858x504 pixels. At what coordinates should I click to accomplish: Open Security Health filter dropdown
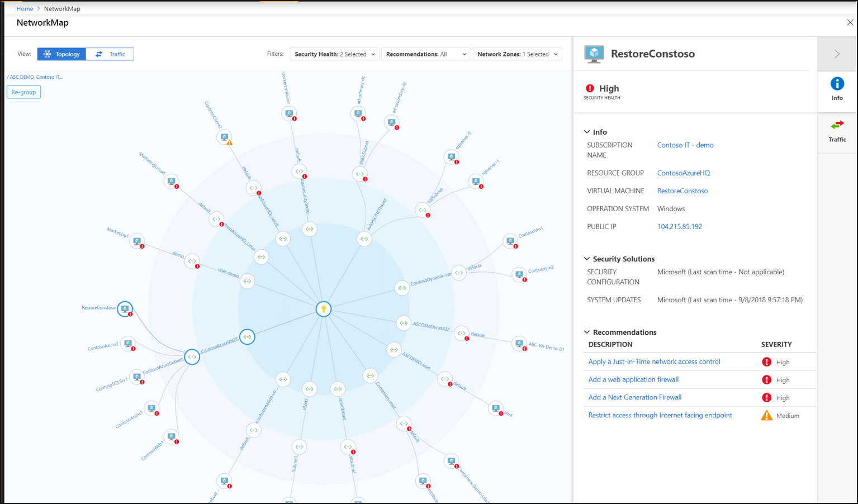[335, 54]
